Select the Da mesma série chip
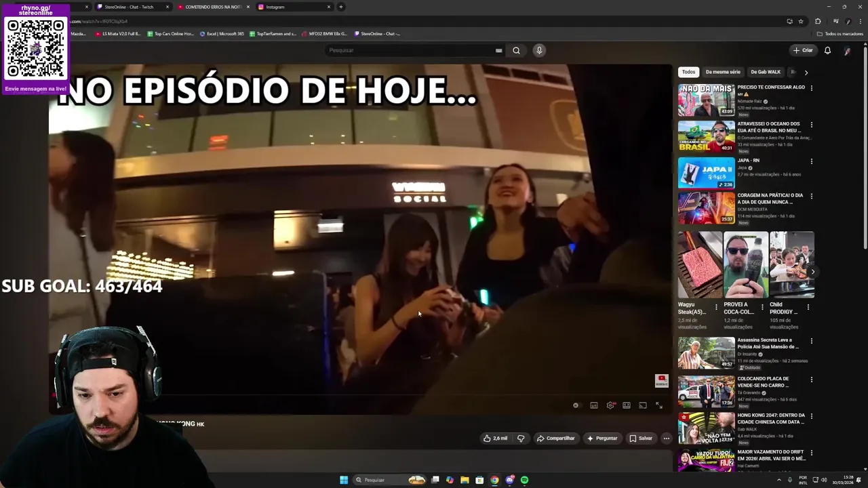Screen dimensions: 868x488 coord(723,72)
